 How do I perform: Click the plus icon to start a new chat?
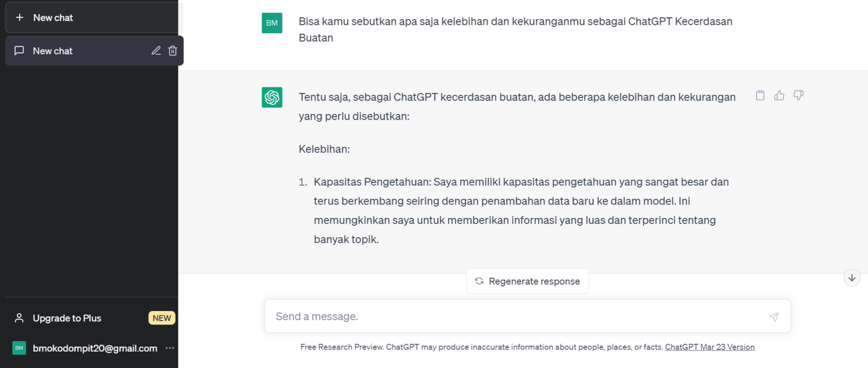point(20,17)
